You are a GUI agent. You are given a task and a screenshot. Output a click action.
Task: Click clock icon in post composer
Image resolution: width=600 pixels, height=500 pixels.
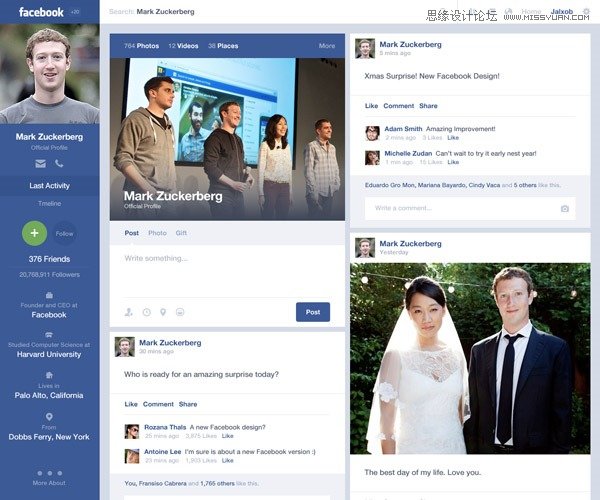pyautogui.click(x=147, y=312)
